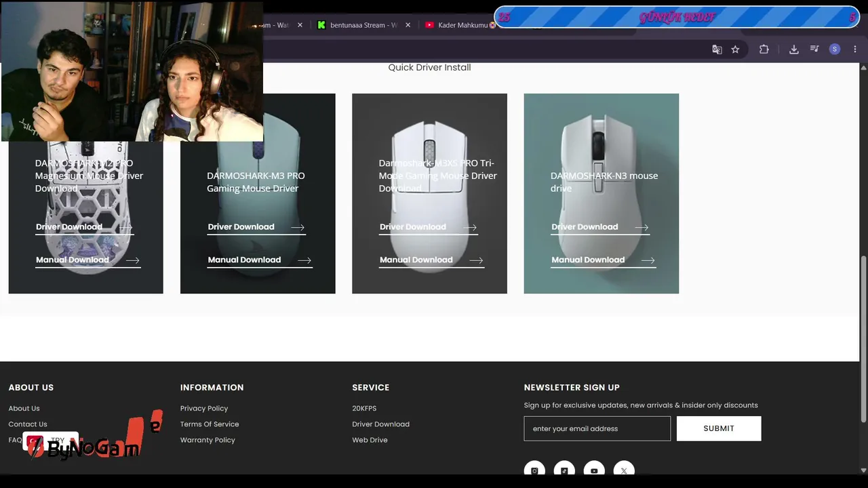Screen dimensions: 868x488
Task: Click Driver Download for DARMOSHARK-M3 PRO
Action: coord(256,227)
